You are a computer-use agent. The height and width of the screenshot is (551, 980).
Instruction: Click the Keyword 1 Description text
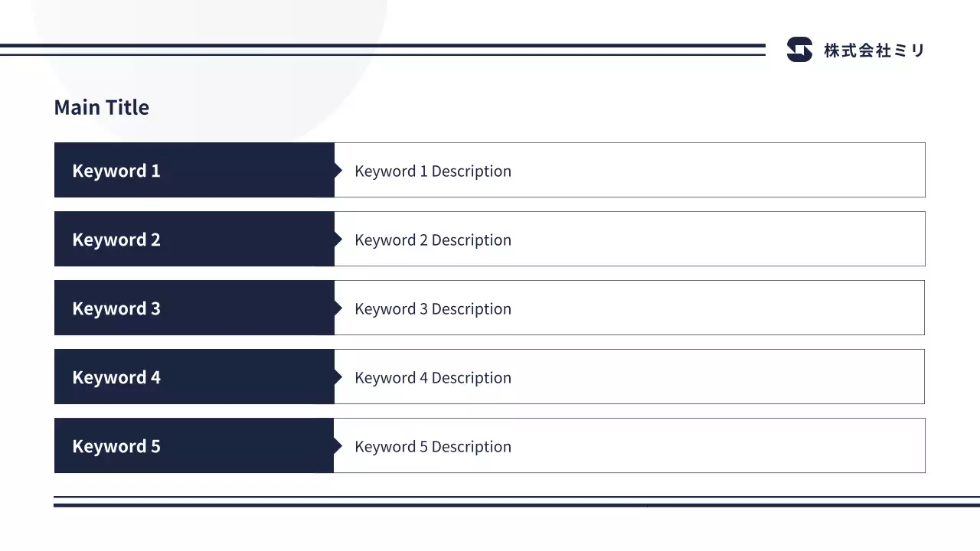433,171
